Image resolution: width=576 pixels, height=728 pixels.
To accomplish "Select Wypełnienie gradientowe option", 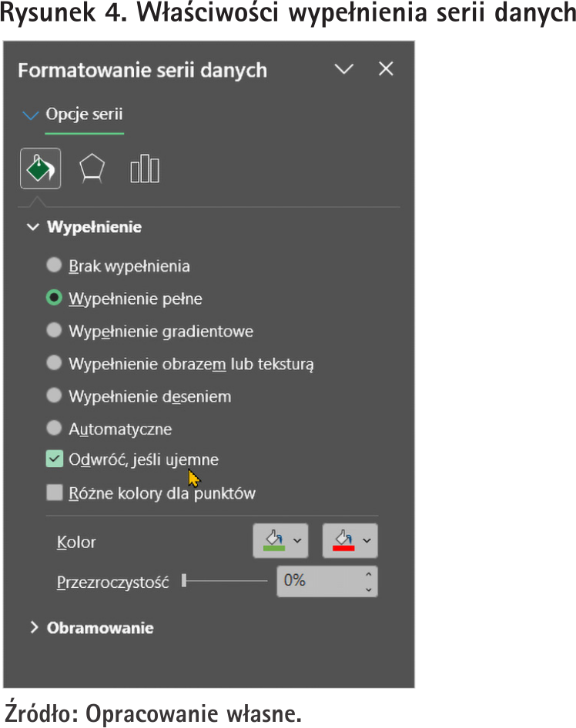I will coord(54,330).
